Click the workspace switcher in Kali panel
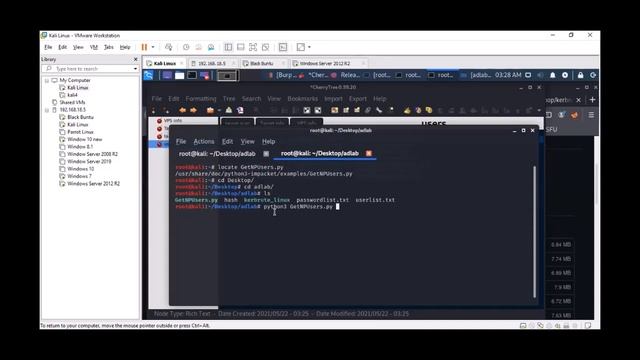The height and width of the screenshot is (360, 640). [227, 76]
